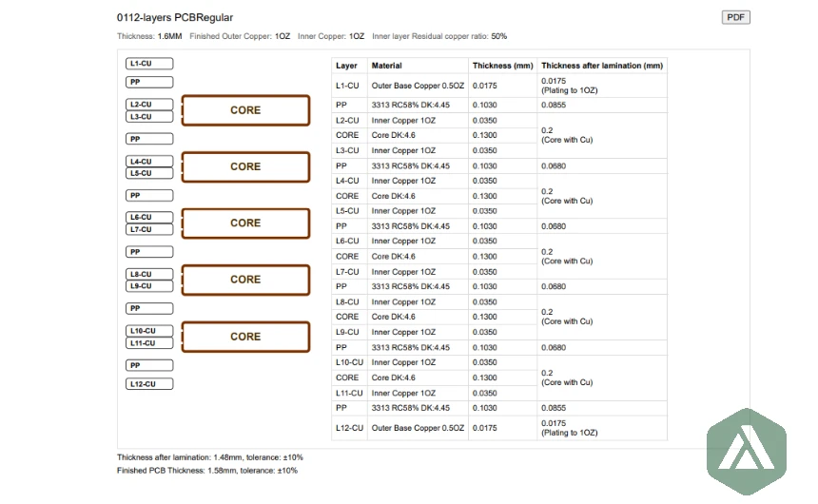This screenshot has height=504, width=818.
Task: Click the Material column header
Action: coord(387,66)
